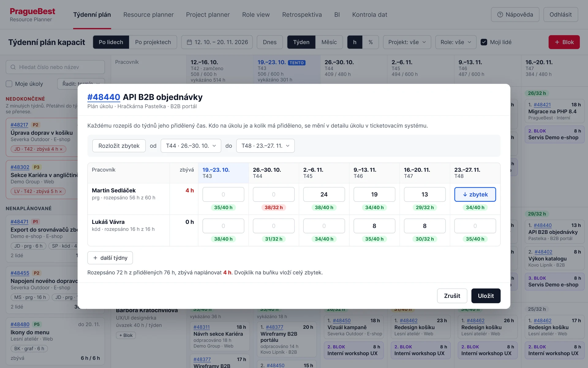Viewport: 588px width, 368px height.
Task: Switch units to percent
Action: click(371, 42)
